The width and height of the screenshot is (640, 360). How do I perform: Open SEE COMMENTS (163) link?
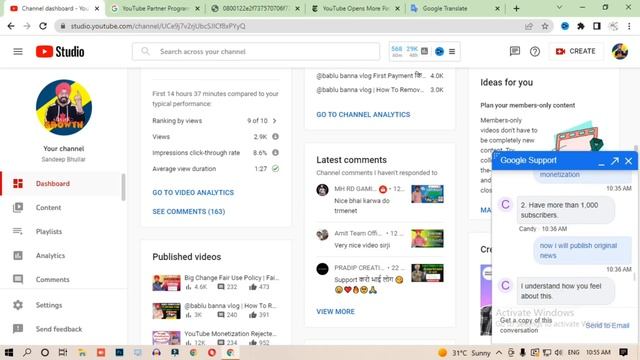189,211
